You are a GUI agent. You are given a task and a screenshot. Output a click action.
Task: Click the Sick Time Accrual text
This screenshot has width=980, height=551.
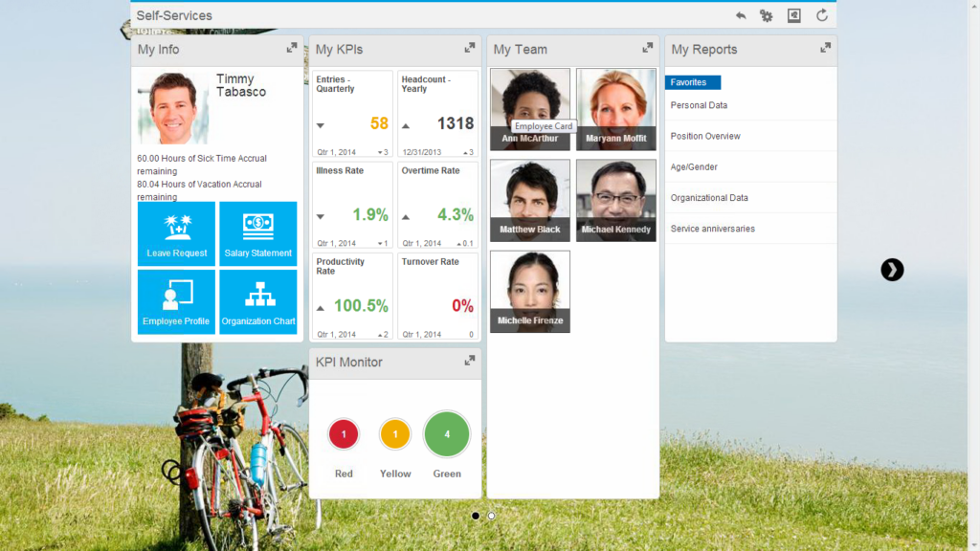(x=202, y=165)
